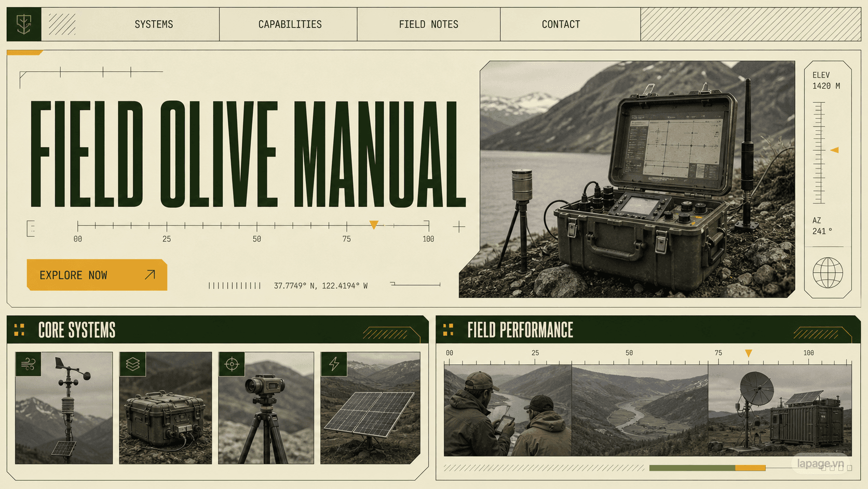Click the Explore Now button
The image size is (868, 489).
[97, 275]
